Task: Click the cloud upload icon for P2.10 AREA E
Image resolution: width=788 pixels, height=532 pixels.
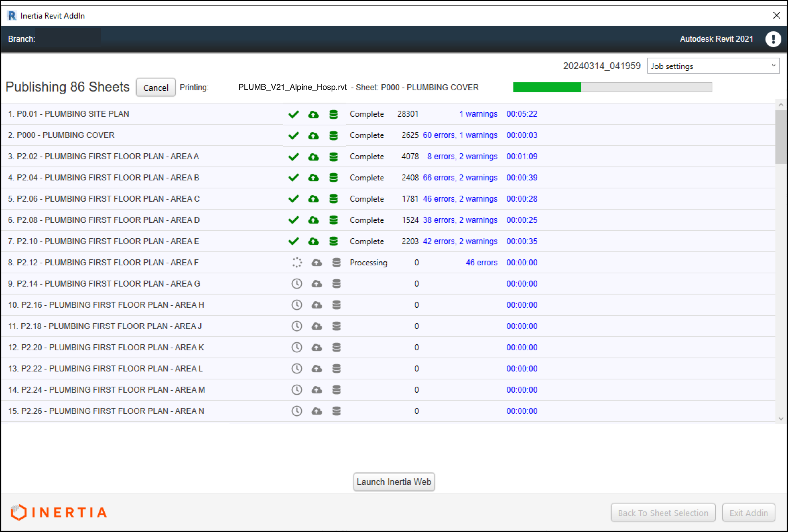Action: click(313, 241)
